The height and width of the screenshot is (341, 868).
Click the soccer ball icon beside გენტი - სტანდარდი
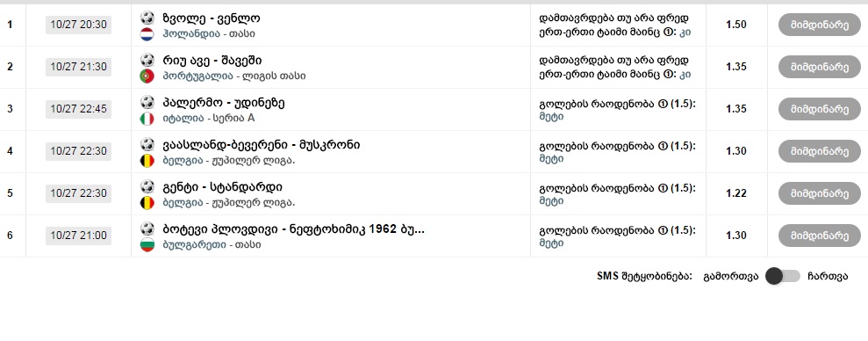[x=147, y=186]
